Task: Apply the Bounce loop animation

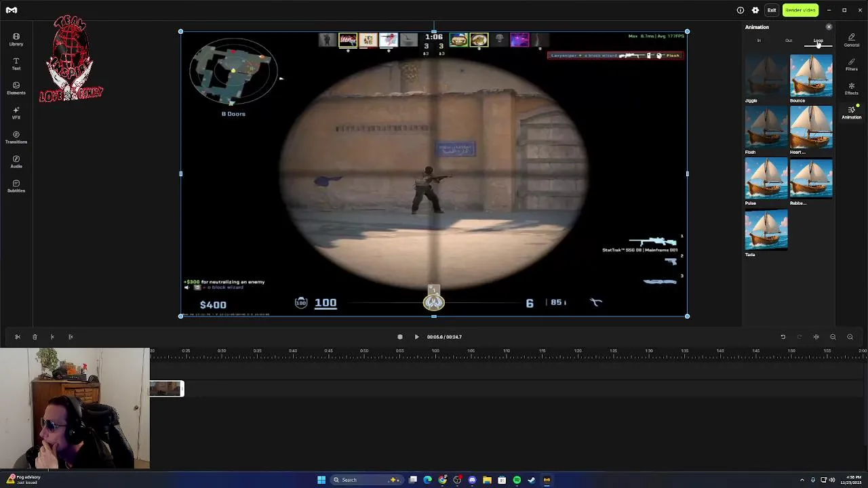Action: (811, 76)
